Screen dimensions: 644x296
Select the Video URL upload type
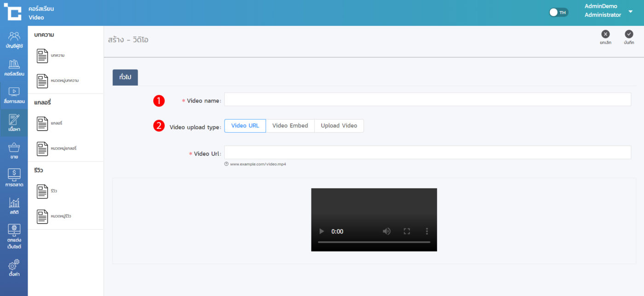click(245, 126)
